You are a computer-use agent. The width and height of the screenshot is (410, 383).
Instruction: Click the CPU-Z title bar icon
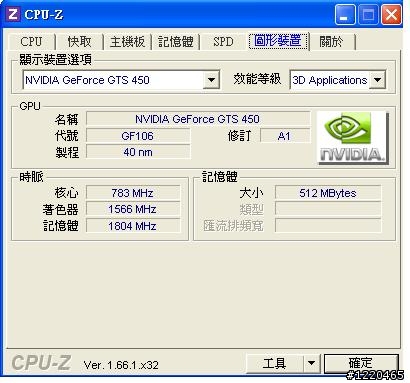click(13, 14)
